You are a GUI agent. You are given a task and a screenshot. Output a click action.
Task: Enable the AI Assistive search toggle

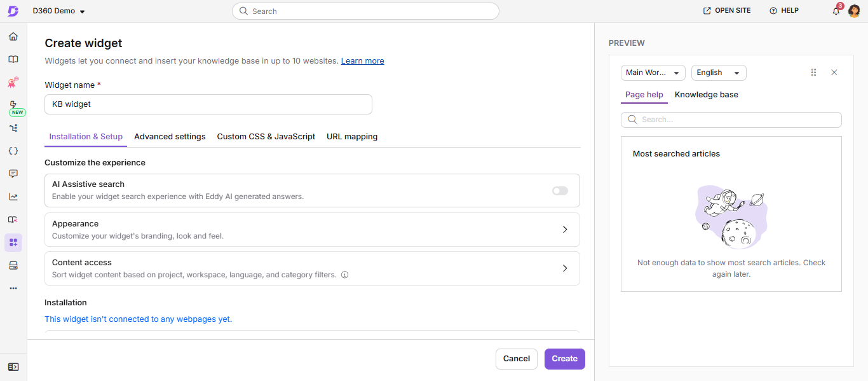click(x=560, y=191)
